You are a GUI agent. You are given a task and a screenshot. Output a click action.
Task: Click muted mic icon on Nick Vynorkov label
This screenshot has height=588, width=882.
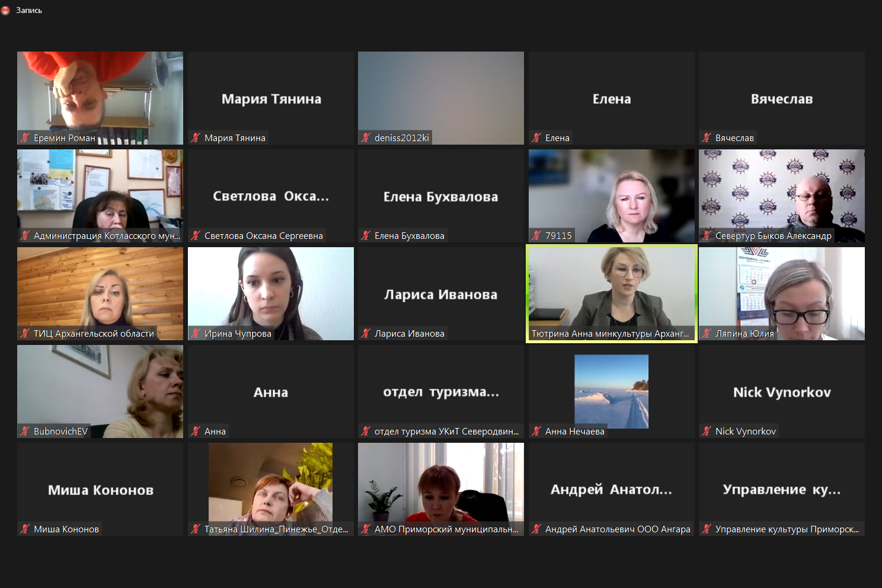tap(707, 431)
